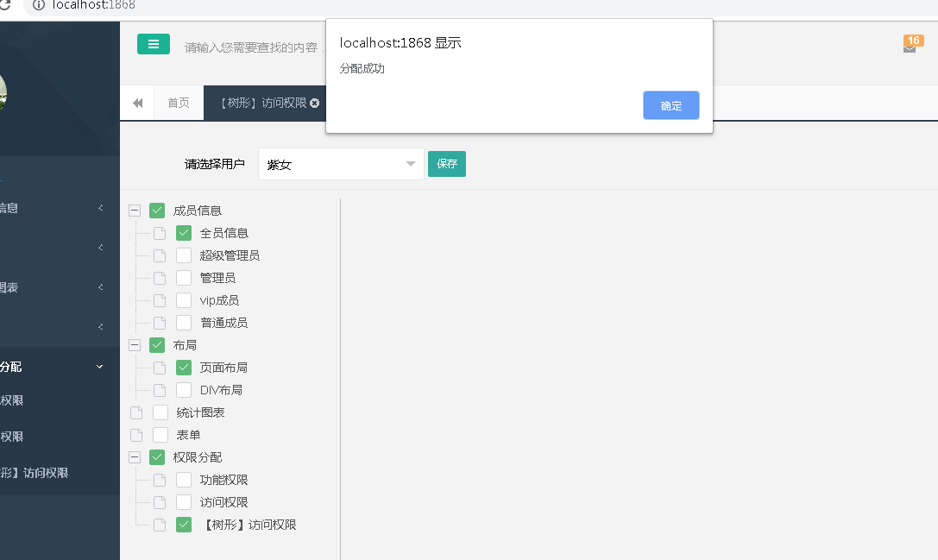Viewport: 938px width, 560px height.
Task: Uncheck the 全员信息 checkbox
Action: pyautogui.click(x=184, y=233)
